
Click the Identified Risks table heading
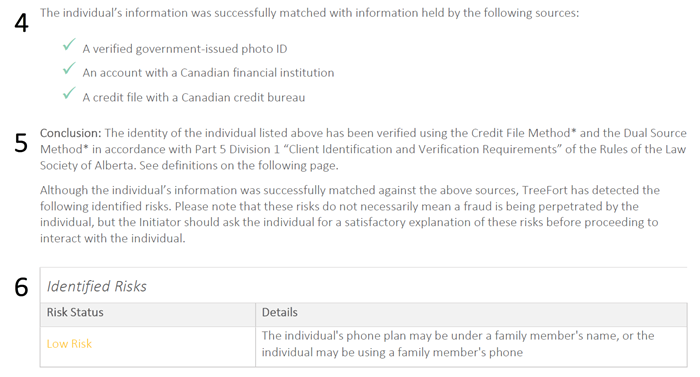96,286
